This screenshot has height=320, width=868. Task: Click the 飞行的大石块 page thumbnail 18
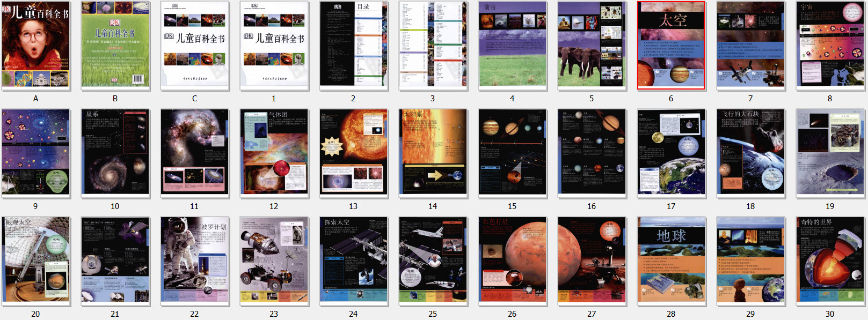tap(750, 153)
